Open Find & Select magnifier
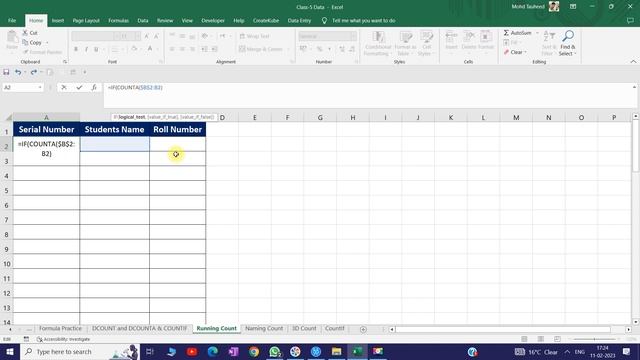The image size is (640, 360). click(567, 43)
